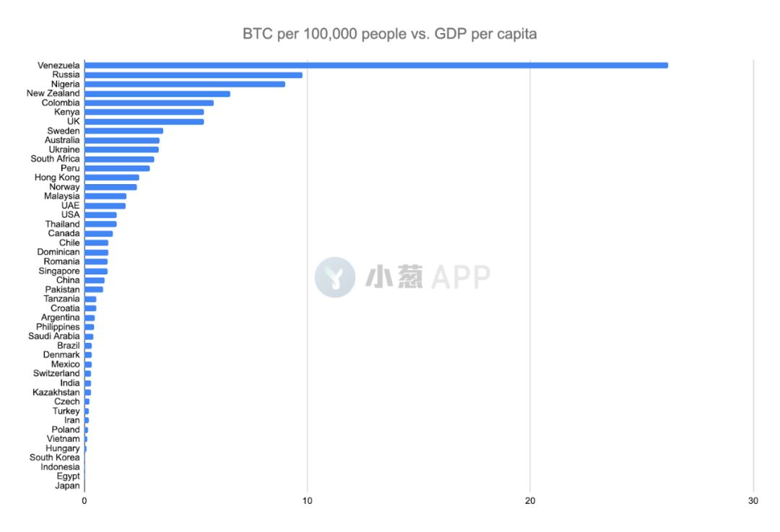Image resolution: width=780 pixels, height=532 pixels.
Task: Select the Hong Kong bar
Action: coord(111,178)
